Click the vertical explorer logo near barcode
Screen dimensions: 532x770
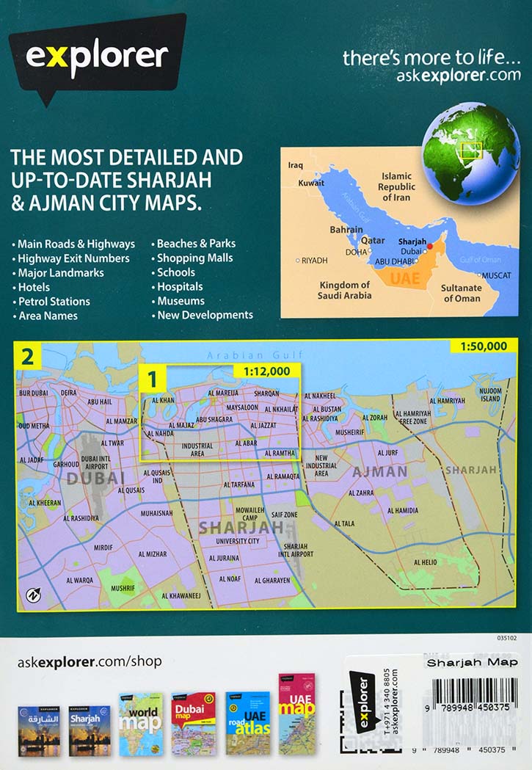click(x=364, y=701)
